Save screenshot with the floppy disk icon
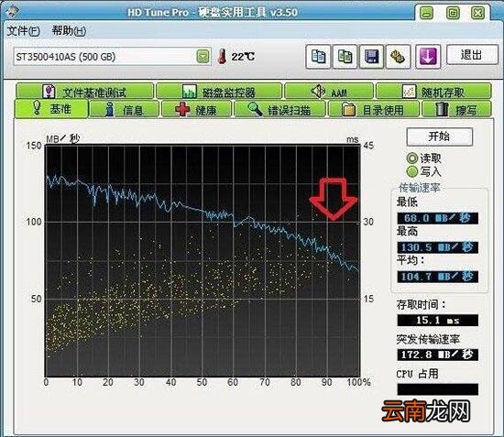 click(x=371, y=57)
